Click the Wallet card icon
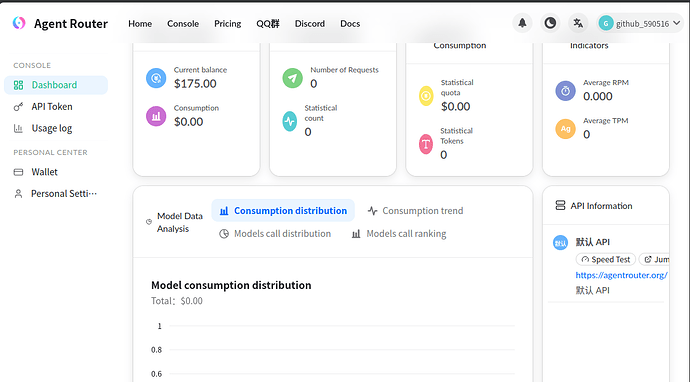The height and width of the screenshot is (382, 690). (x=18, y=172)
